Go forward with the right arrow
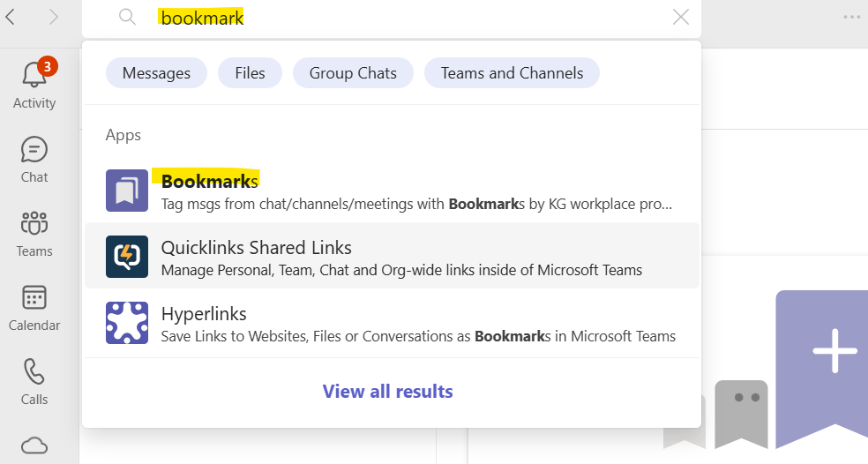868x464 pixels. coord(53,17)
